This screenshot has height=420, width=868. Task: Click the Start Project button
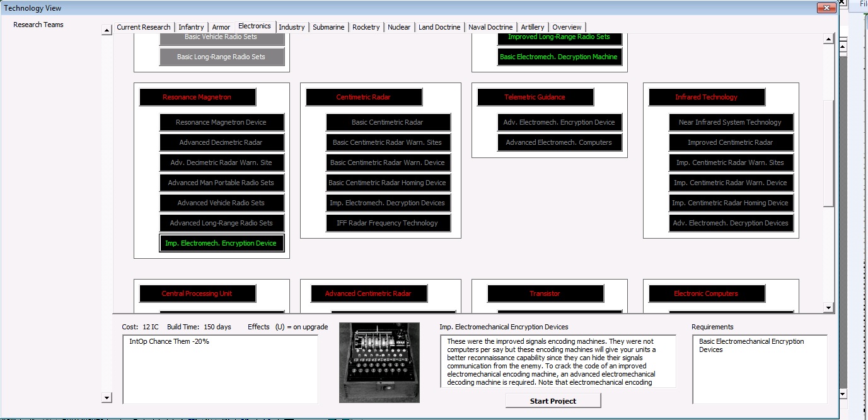click(x=553, y=400)
